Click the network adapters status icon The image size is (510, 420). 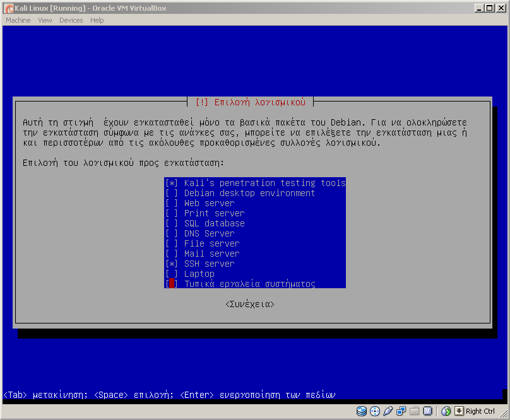point(401,411)
